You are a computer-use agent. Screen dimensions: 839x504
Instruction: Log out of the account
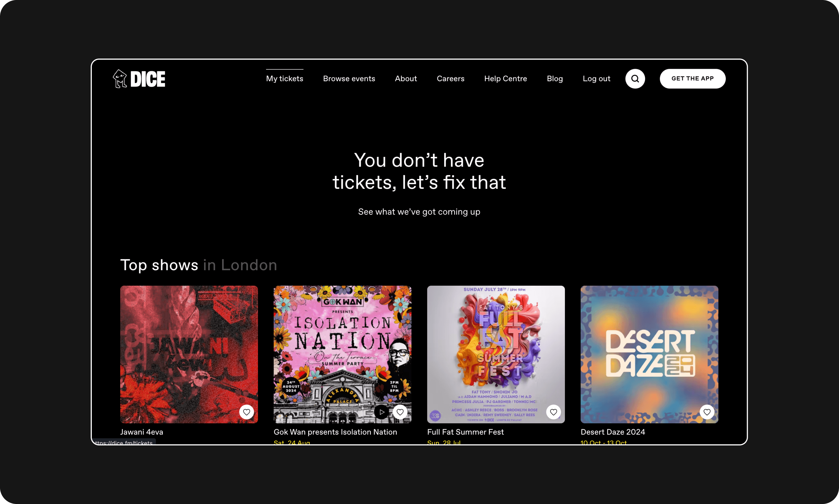(596, 79)
